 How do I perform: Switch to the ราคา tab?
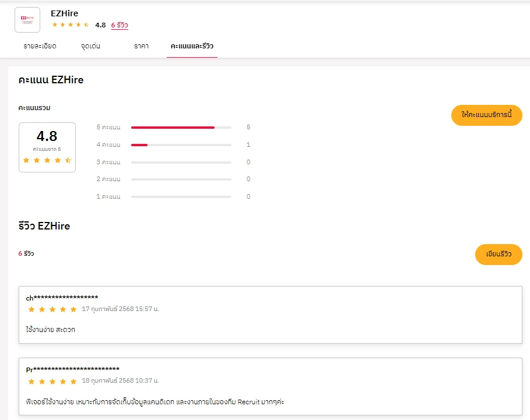(x=141, y=46)
